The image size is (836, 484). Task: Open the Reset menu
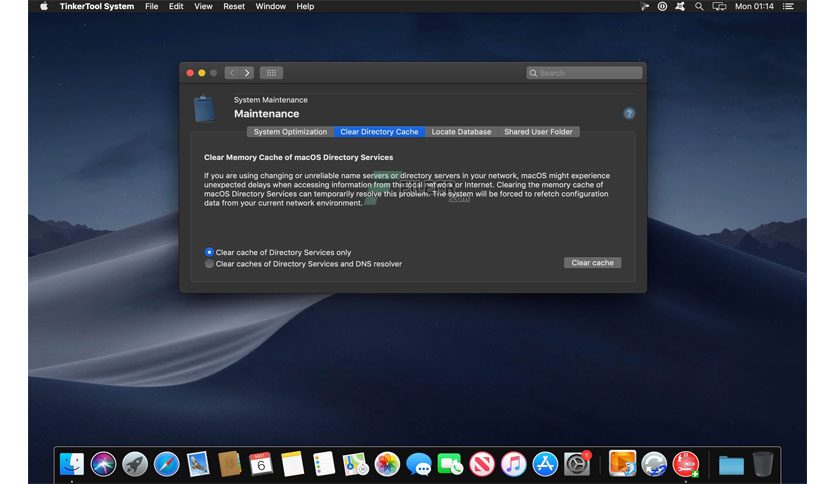(x=234, y=6)
